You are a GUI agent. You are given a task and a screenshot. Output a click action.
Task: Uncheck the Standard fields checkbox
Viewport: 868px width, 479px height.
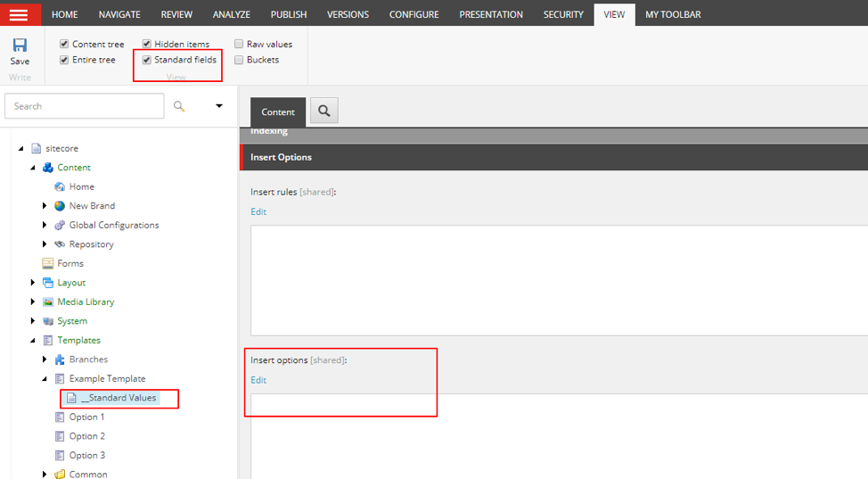[147, 60]
